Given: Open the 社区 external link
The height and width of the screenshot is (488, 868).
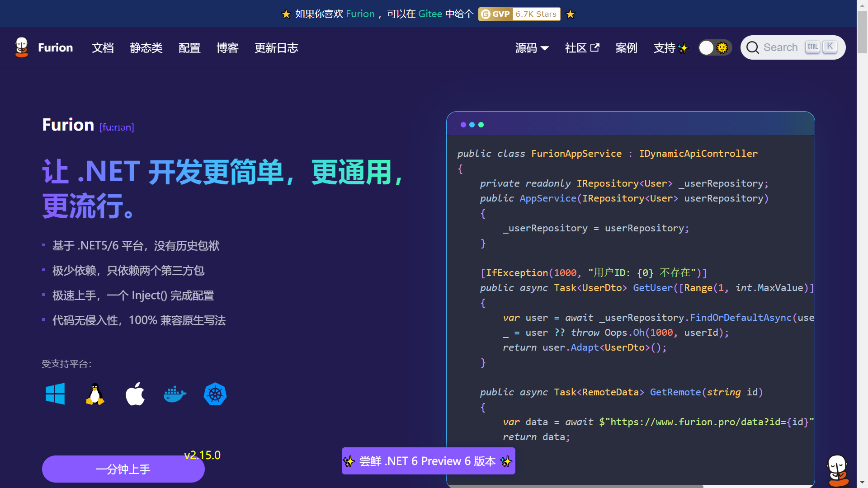Looking at the screenshot, I should point(582,47).
